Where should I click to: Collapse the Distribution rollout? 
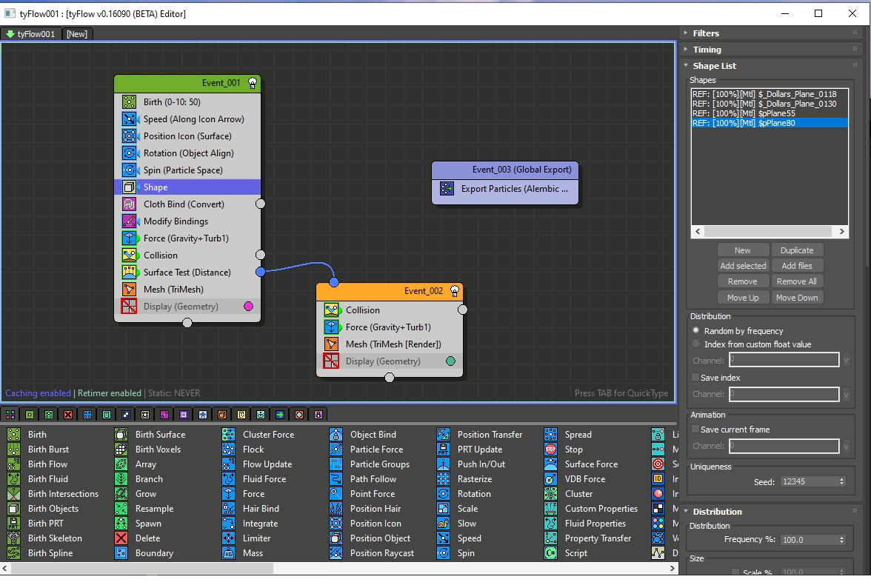coord(686,512)
